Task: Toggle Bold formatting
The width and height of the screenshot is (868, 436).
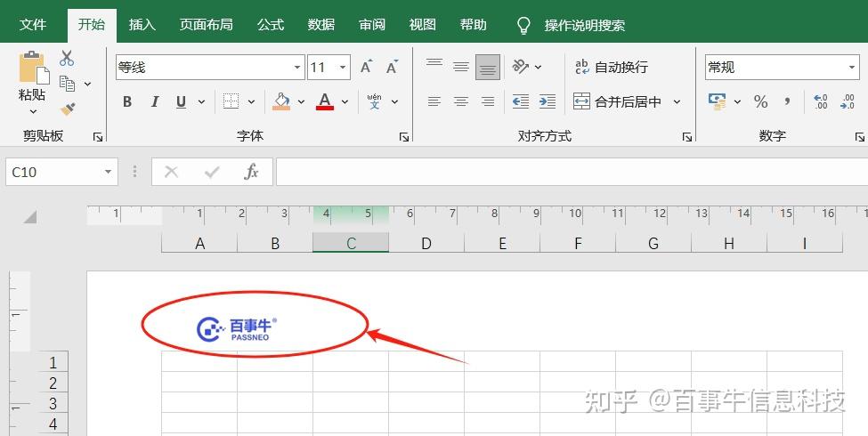Action: (127, 101)
